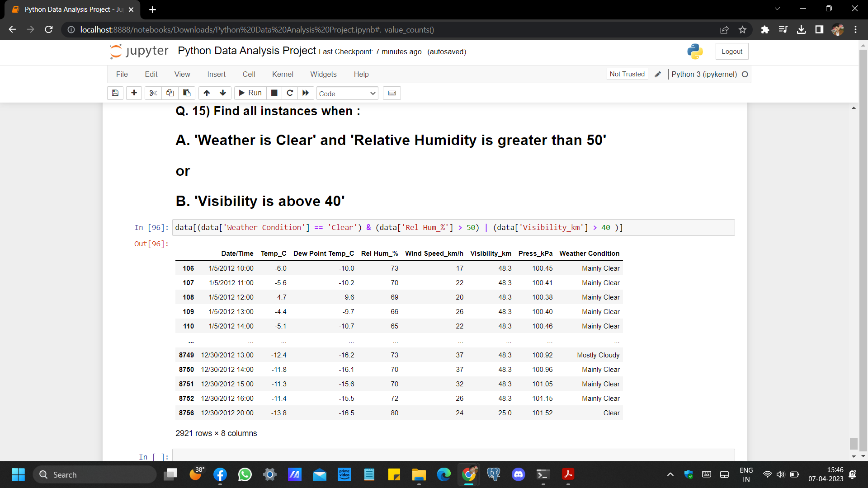Insert a cell below using the plus icon
This screenshot has width=868, height=488.
(x=134, y=93)
